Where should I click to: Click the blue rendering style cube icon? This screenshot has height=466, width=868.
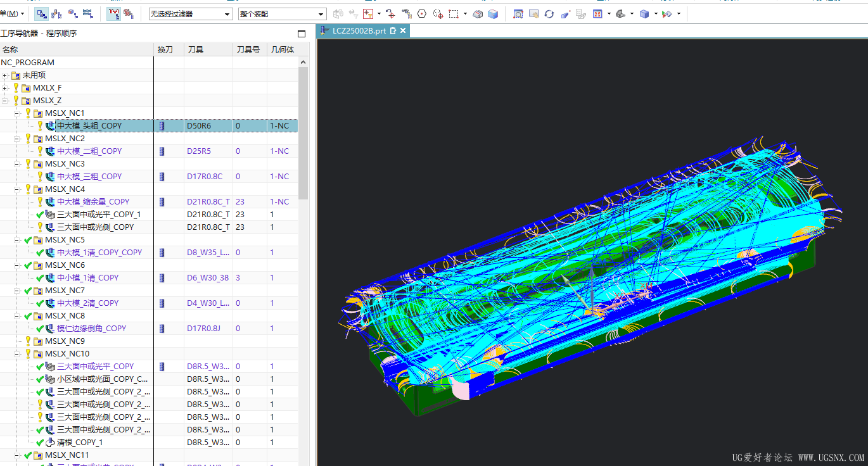(644, 13)
